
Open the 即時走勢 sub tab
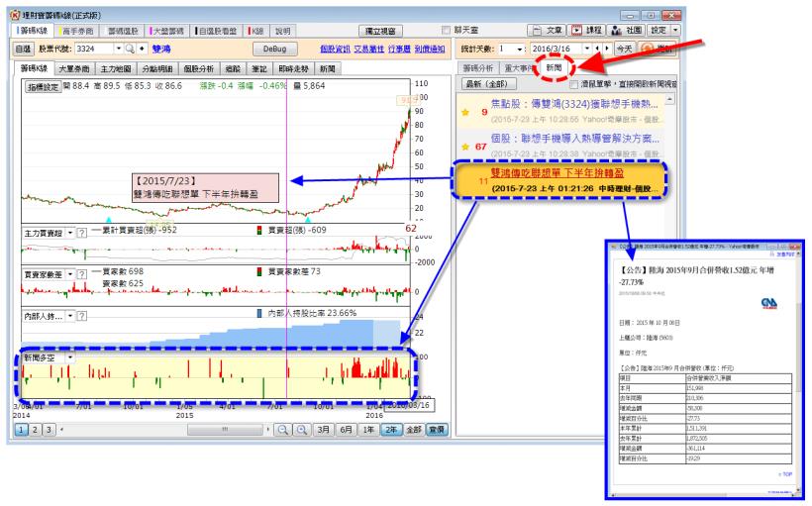coord(293,68)
